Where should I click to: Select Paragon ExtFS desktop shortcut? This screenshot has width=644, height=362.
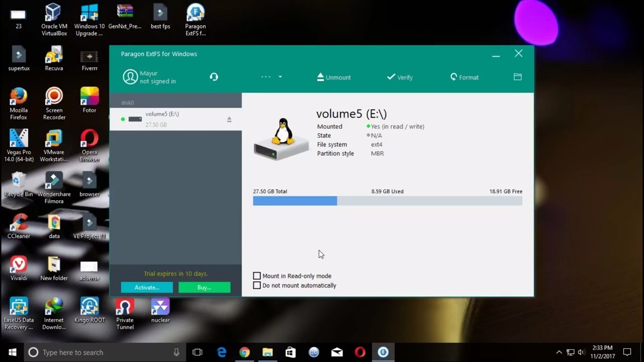[195, 20]
